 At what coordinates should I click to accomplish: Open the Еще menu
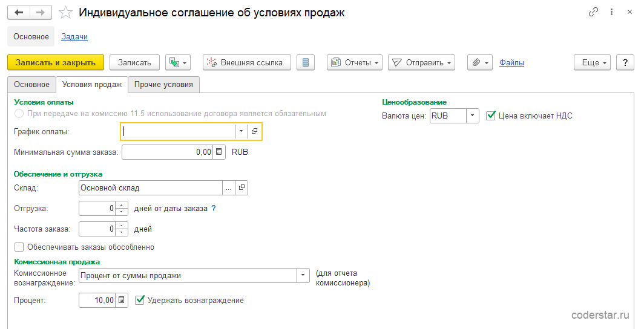[x=592, y=62]
